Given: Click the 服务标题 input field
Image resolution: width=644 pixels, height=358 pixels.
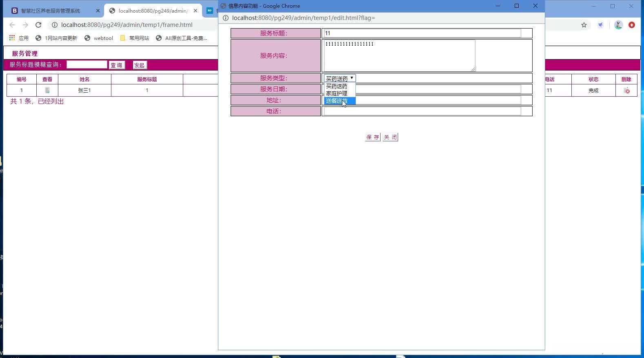Looking at the screenshot, I should pyautogui.click(x=422, y=33).
